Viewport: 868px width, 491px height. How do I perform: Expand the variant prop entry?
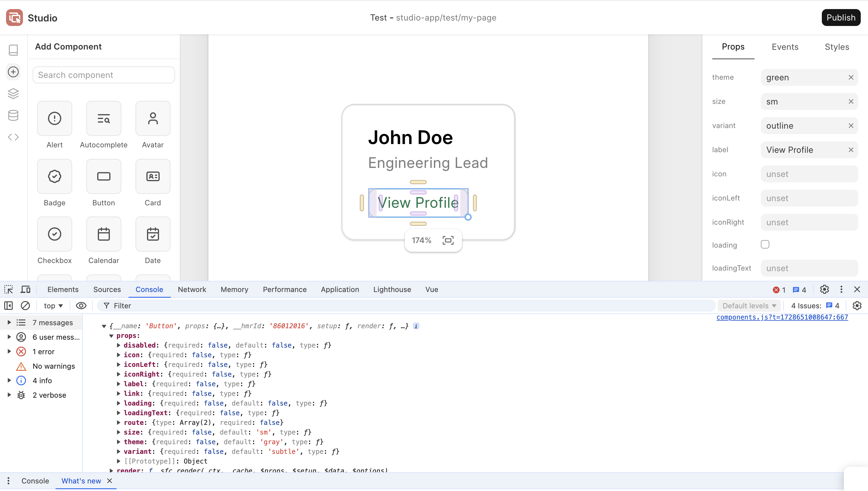[119, 451]
